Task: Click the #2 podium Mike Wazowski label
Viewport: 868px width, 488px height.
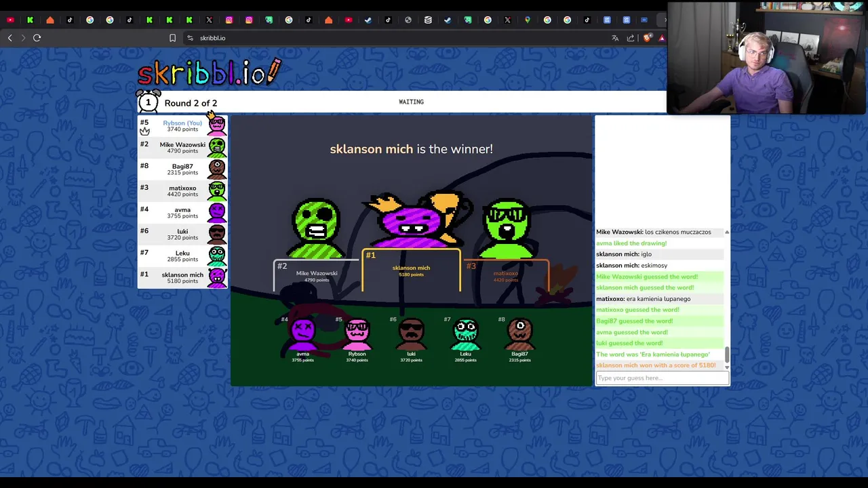Action: (x=317, y=274)
